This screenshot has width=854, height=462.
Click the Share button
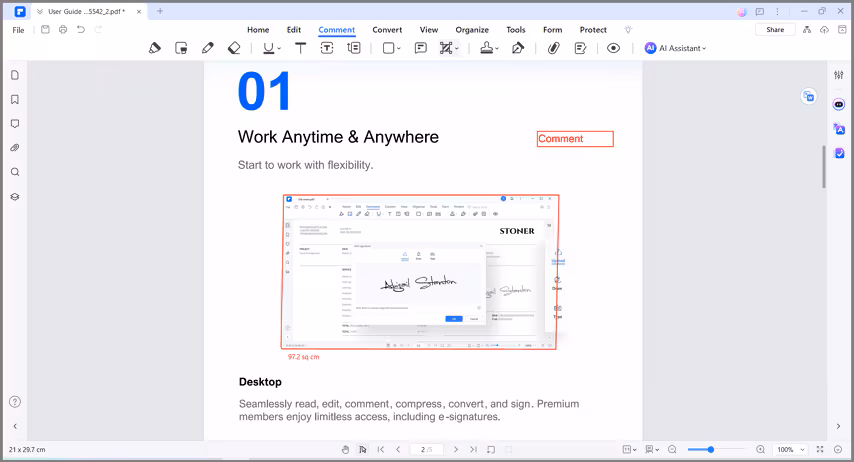(775, 30)
